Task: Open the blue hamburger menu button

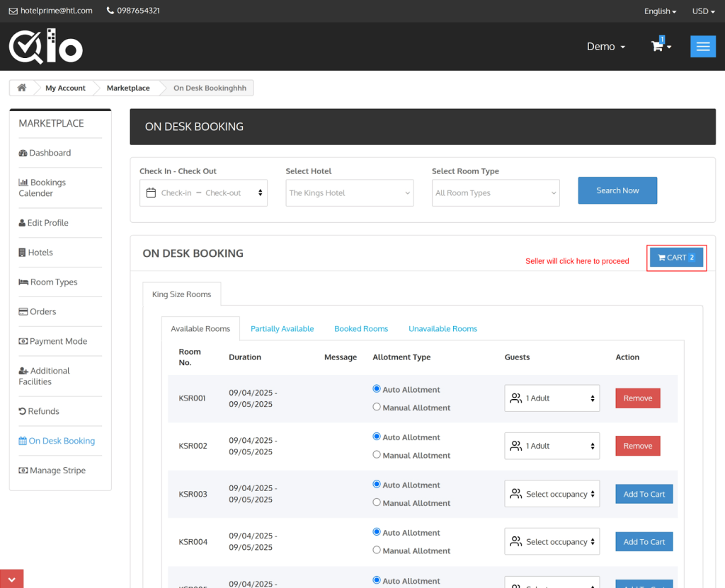Action: [703, 46]
